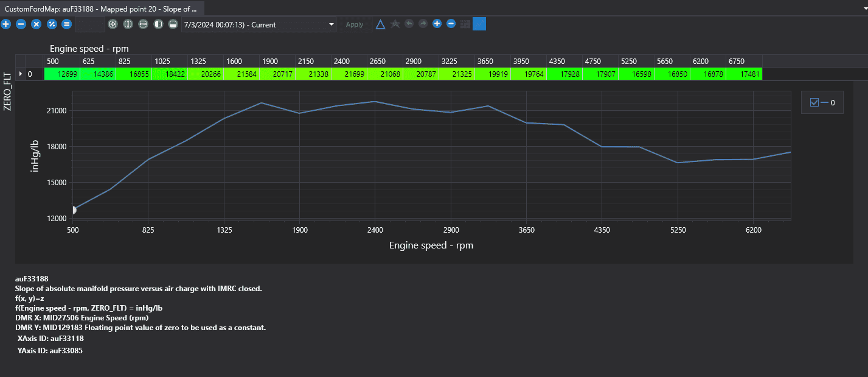Expand row 0 using its arrow indicator
868x377 pixels.
pos(21,74)
